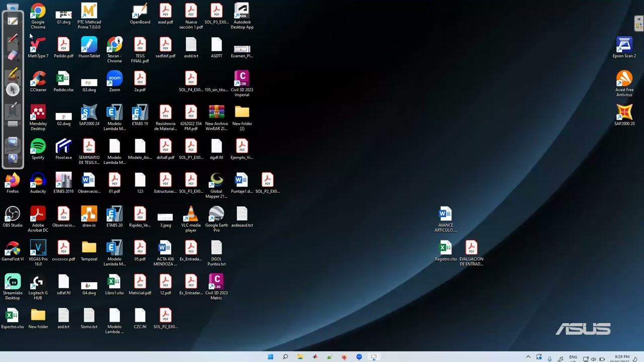Viewport: 644px width, 362px height.
Task: Select the Civil 3D 2023 Metric icon
Action: (216, 287)
